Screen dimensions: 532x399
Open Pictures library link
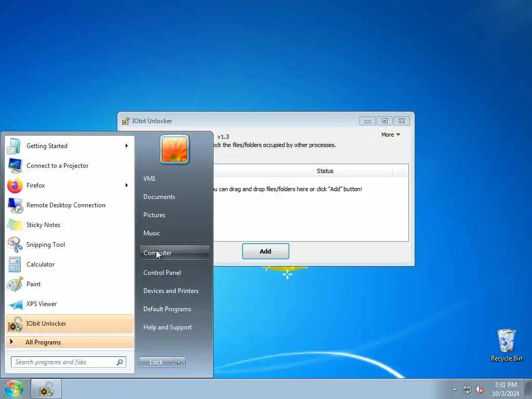pos(154,215)
